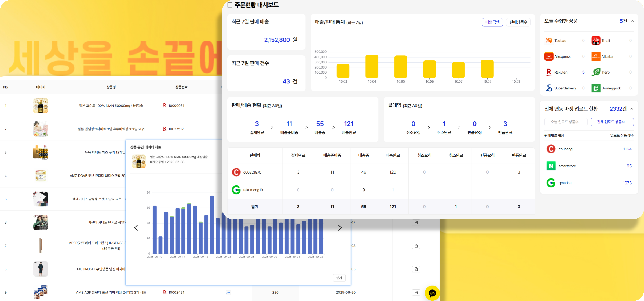Open the yellow Ch chat button
This screenshot has height=301, width=644.
click(432, 293)
